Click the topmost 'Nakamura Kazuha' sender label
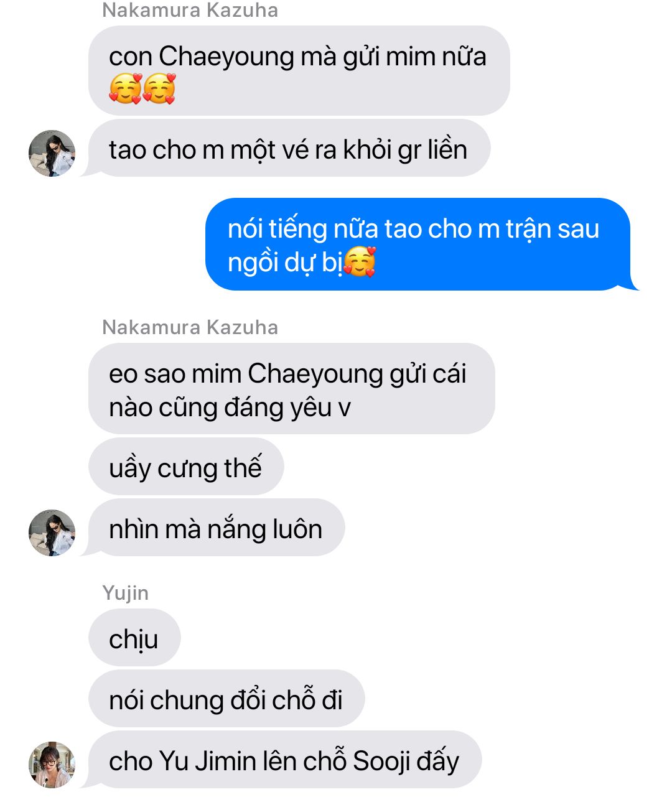The image size is (672, 797). click(x=190, y=10)
